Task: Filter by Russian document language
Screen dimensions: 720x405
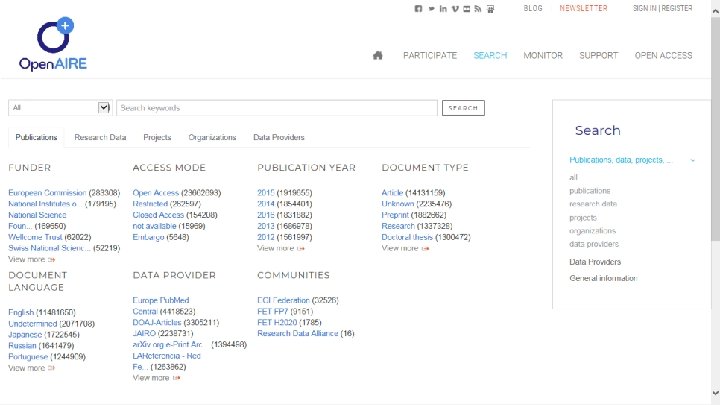Action: 22,345
